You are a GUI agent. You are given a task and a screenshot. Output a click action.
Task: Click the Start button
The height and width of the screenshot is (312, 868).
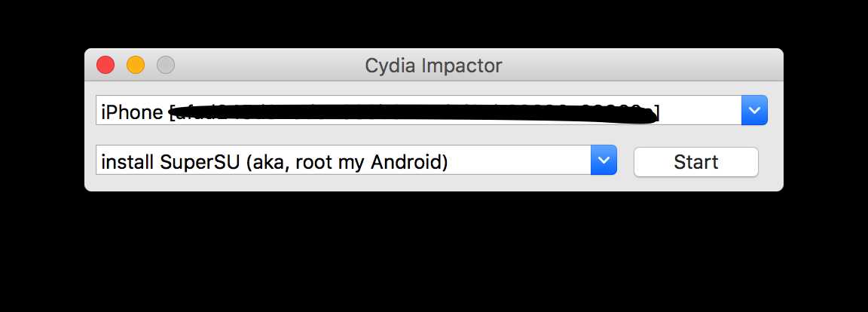[695, 162]
